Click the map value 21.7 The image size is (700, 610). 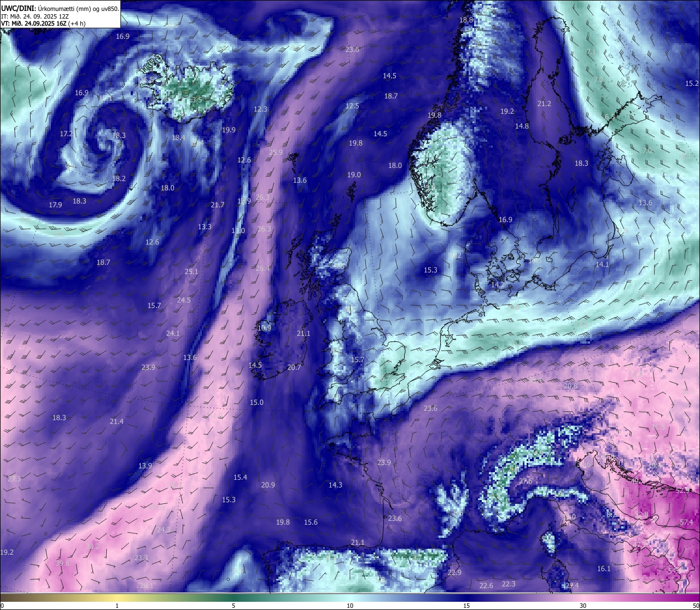218,205
